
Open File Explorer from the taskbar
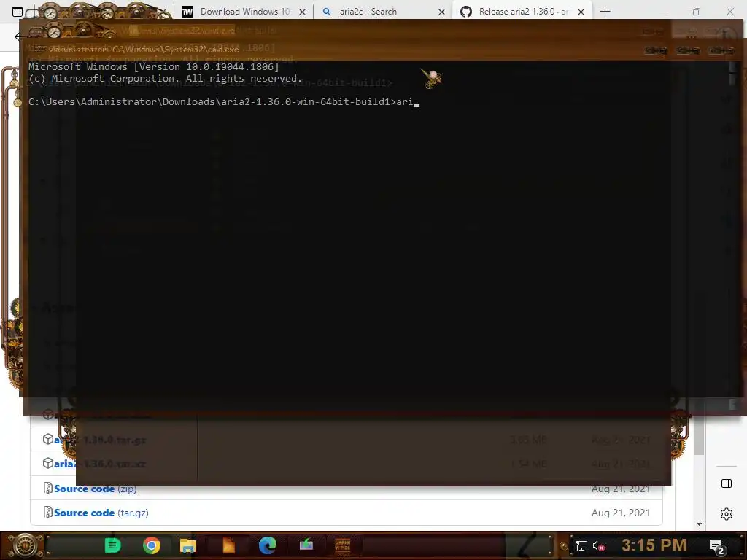point(188,545)
